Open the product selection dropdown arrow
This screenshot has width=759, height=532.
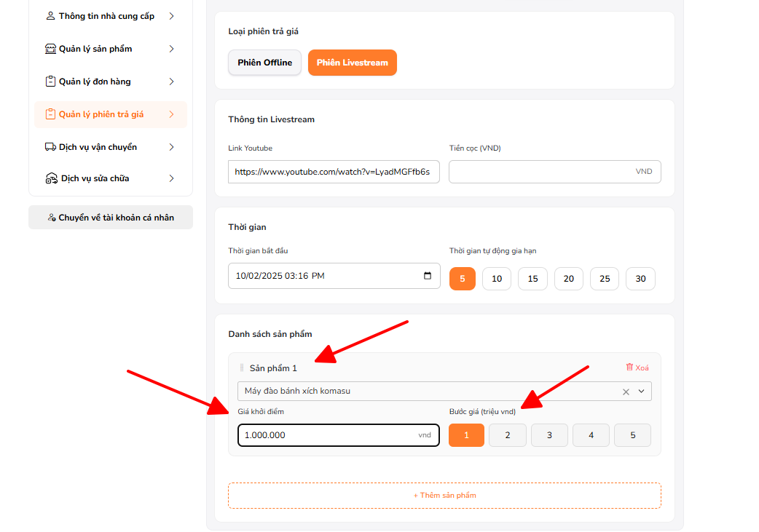pyautogui.click(x=642, y=392)
